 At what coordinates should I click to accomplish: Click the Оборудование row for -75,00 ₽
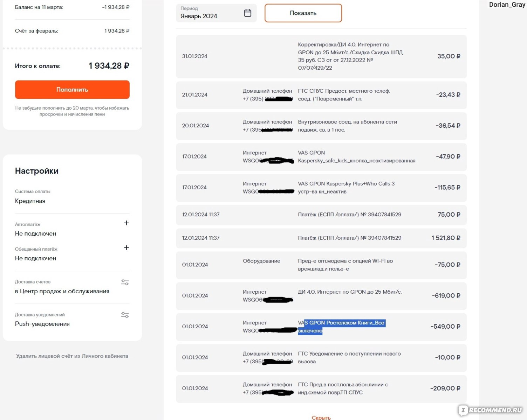coord(321,265)
